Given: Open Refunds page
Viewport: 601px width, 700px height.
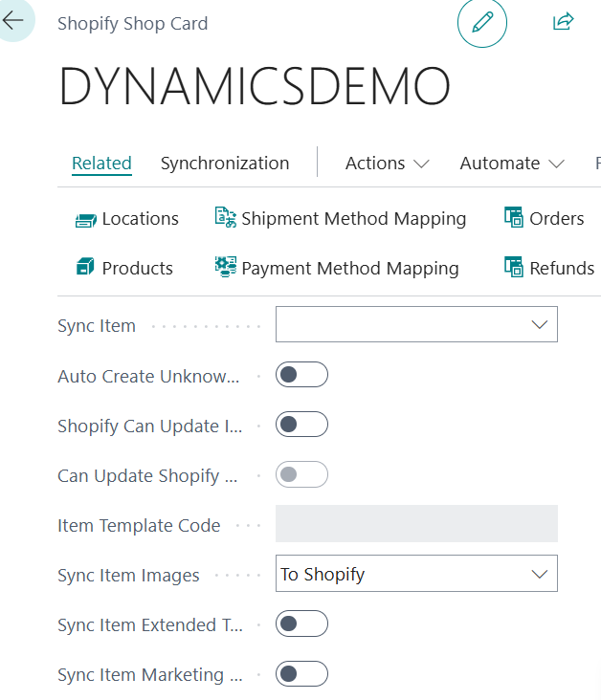Looking at the screenshot, I should click(x=549, y=268).
